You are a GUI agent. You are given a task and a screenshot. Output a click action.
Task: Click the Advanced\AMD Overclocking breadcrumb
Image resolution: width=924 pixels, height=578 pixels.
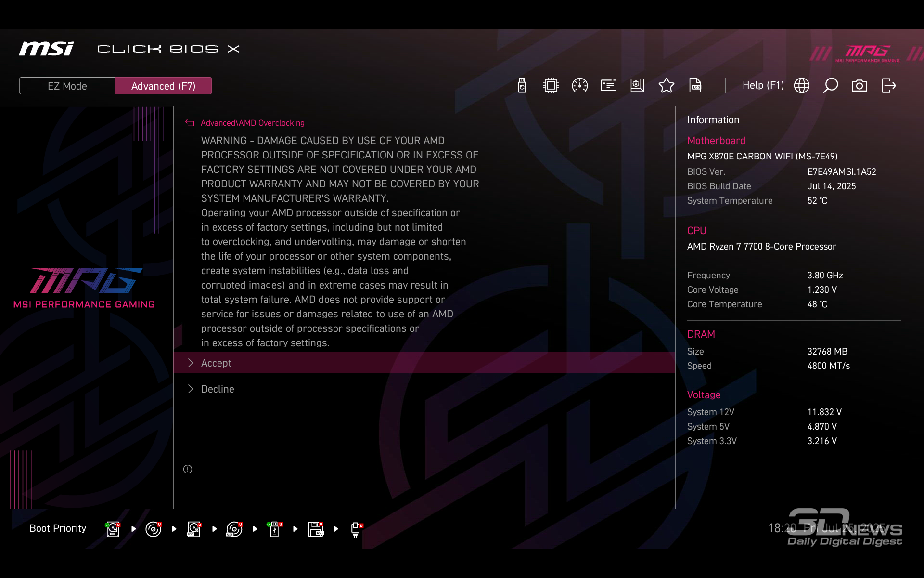coord(252,123)
